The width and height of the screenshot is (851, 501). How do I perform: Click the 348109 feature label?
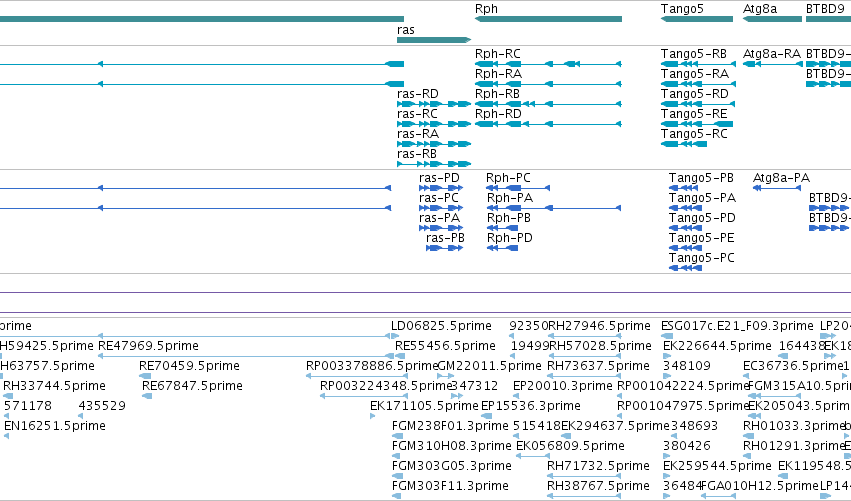pos(687,366)
